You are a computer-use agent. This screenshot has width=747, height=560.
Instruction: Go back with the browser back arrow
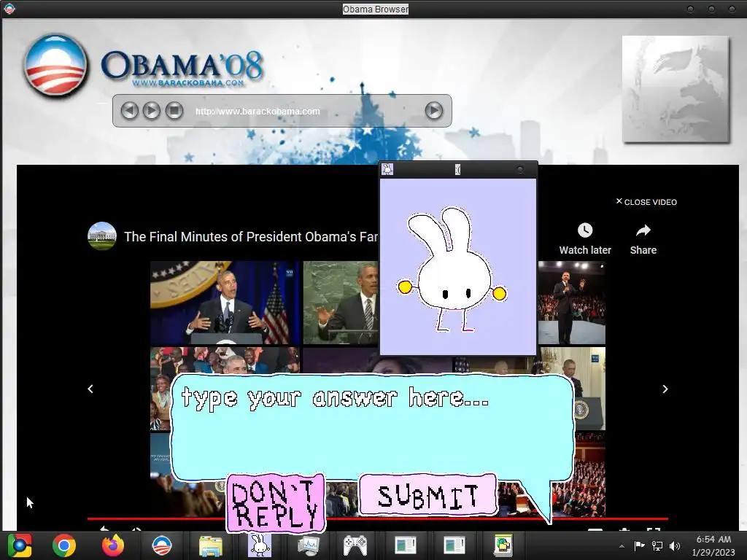coord(129,111)
